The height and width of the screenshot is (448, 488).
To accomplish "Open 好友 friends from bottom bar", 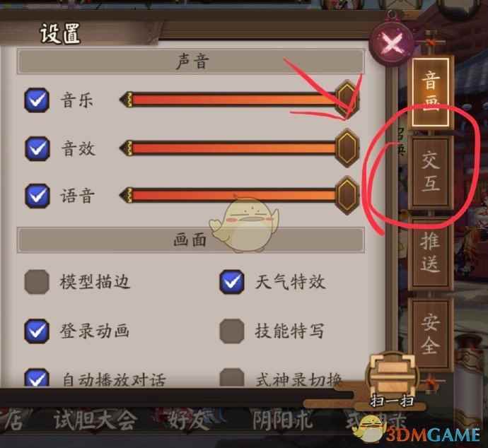I will point(187,420).
